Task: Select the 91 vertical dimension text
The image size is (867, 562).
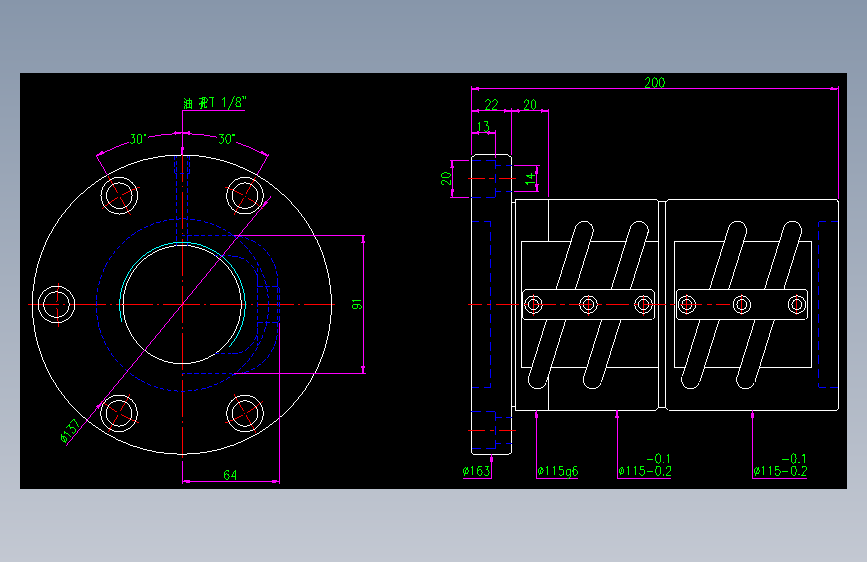Action: (x=357, y=304)
